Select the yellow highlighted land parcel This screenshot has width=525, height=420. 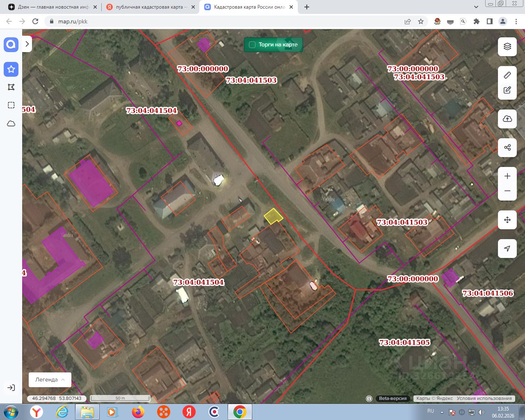[273, 216]
